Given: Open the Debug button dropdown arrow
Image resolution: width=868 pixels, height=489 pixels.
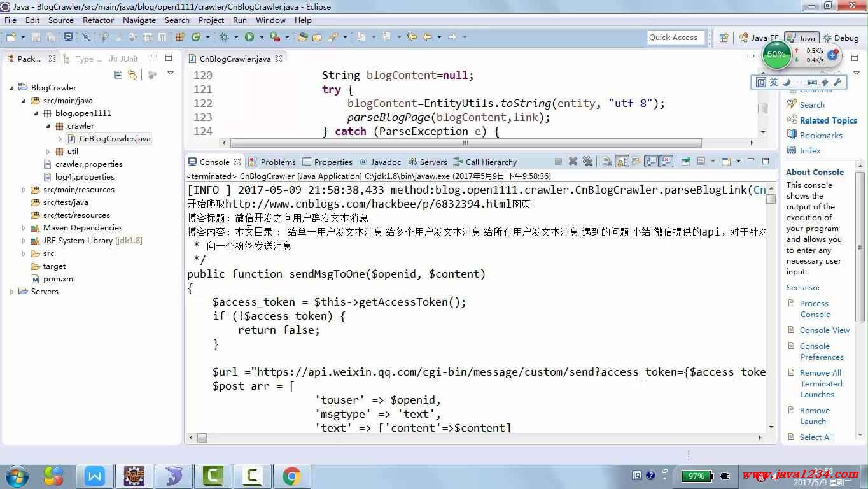Looking at the screenshot, I should click(236, 38).
